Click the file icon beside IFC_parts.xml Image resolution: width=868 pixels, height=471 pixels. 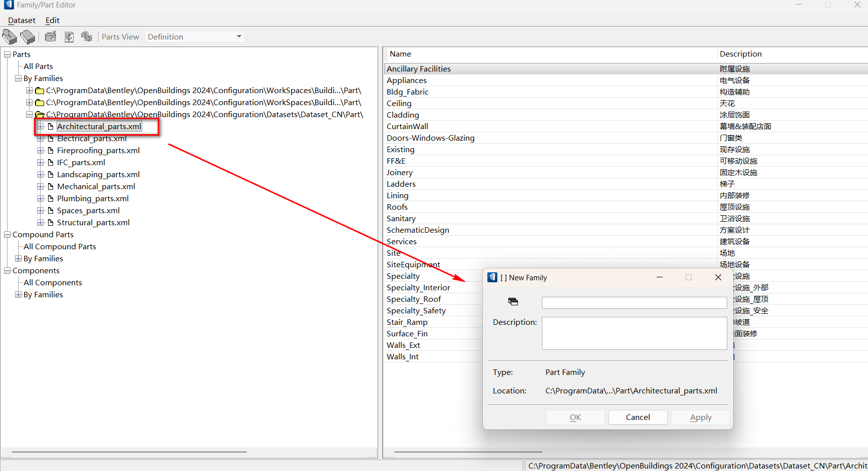[51, 163]
